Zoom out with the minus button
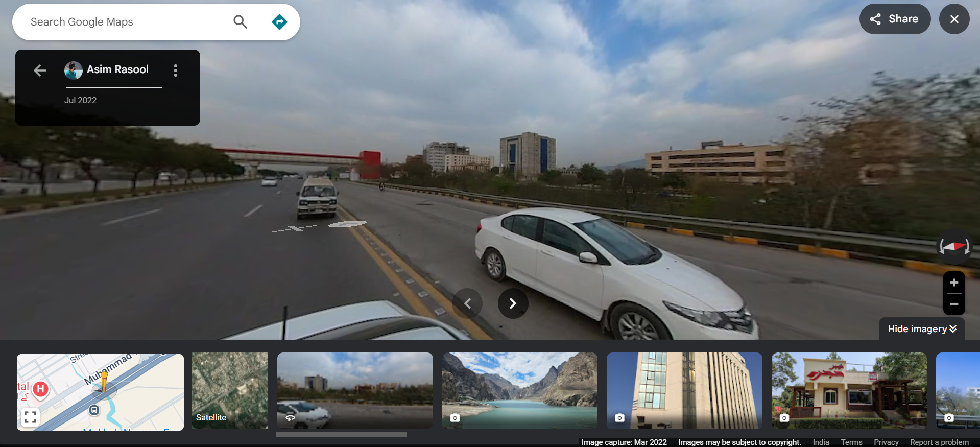This screenshot has height=447, width=980. 954,304
